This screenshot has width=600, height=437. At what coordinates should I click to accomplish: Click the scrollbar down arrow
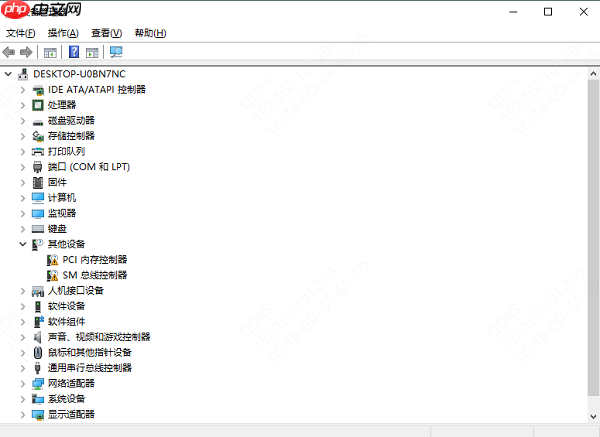[593, 417]
